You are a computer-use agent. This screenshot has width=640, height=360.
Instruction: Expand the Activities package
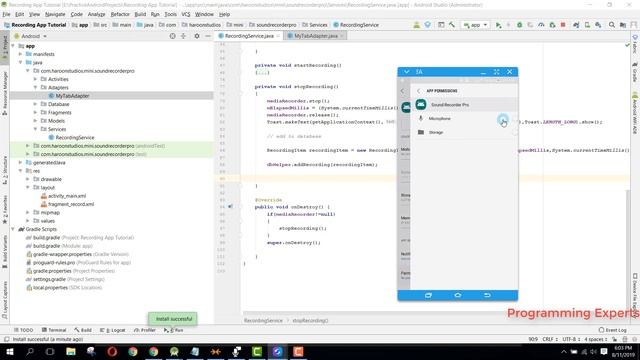click(x=36, y=79)
